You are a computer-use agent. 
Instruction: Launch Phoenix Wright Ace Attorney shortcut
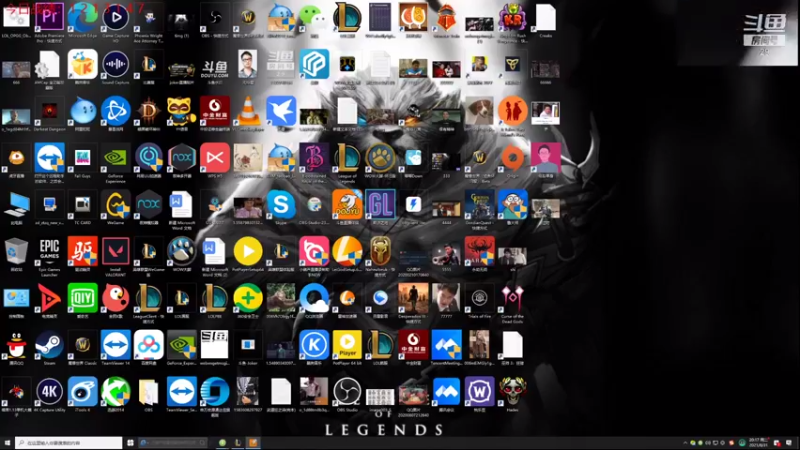pyautogui.click(x=149, y=17)
